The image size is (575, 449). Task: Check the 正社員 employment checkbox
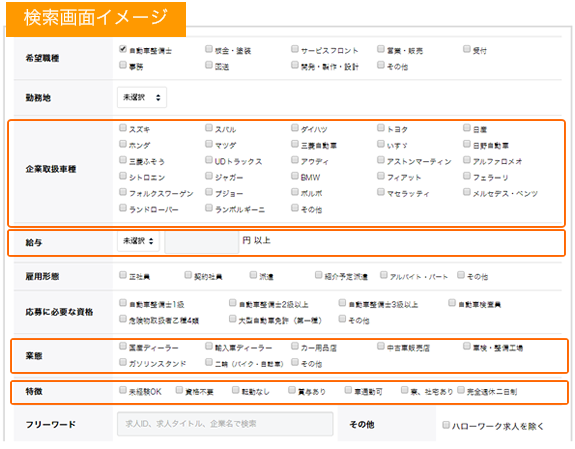[123, 275]
